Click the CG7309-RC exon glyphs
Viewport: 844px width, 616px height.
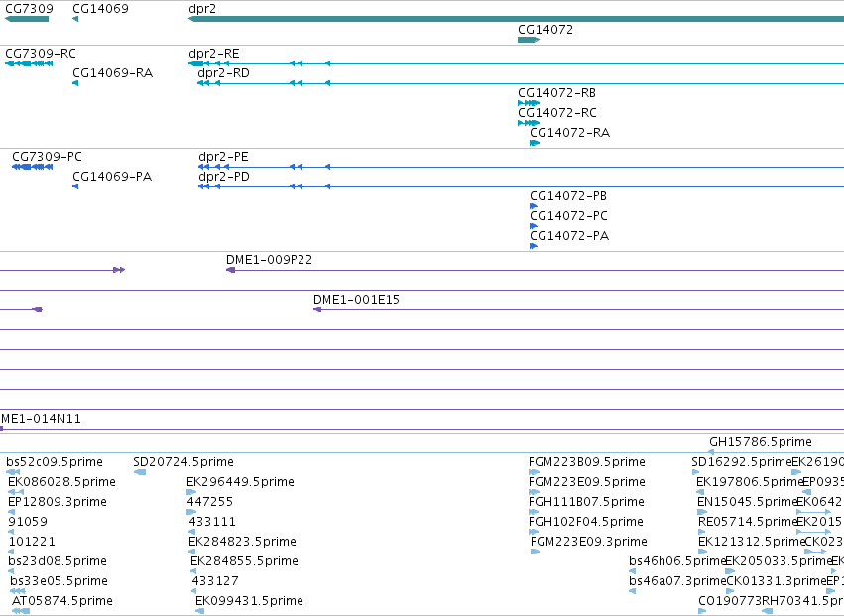coord(29,63)
